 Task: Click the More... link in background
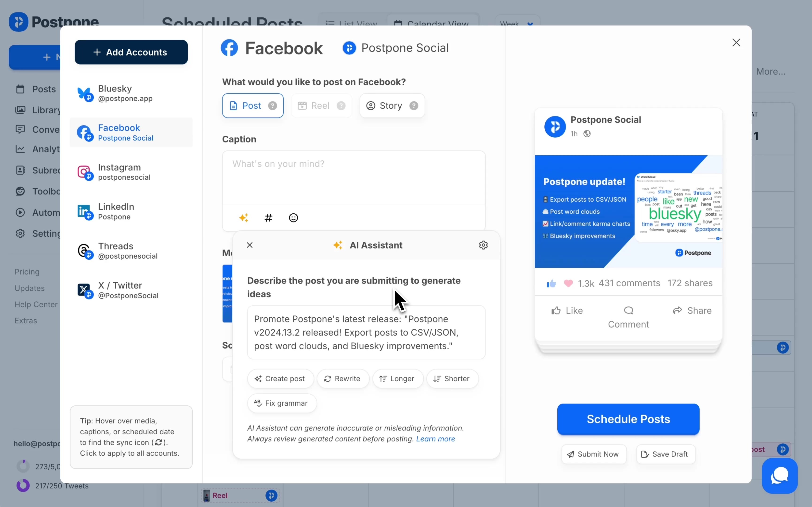click(x=770, y=71)
